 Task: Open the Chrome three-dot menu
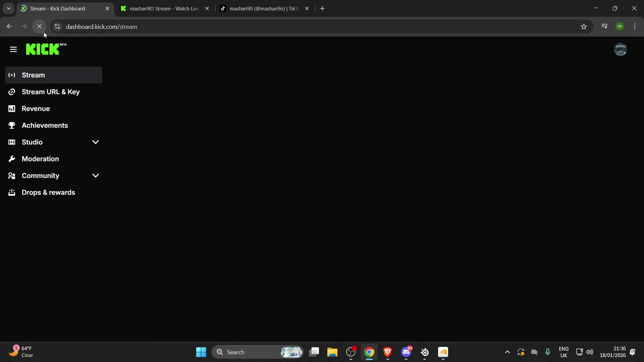coord(634,27)
